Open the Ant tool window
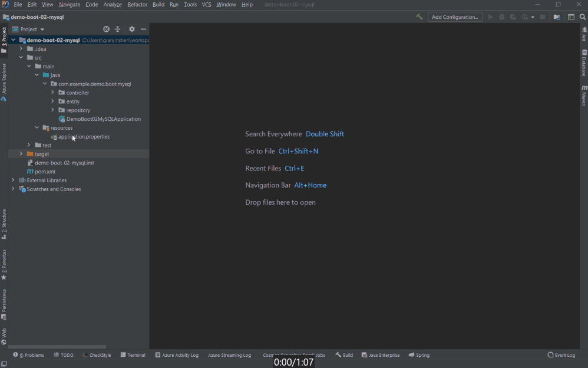This screenshot has width=588, height=368. pyautogui.click(x=584, y=34)
